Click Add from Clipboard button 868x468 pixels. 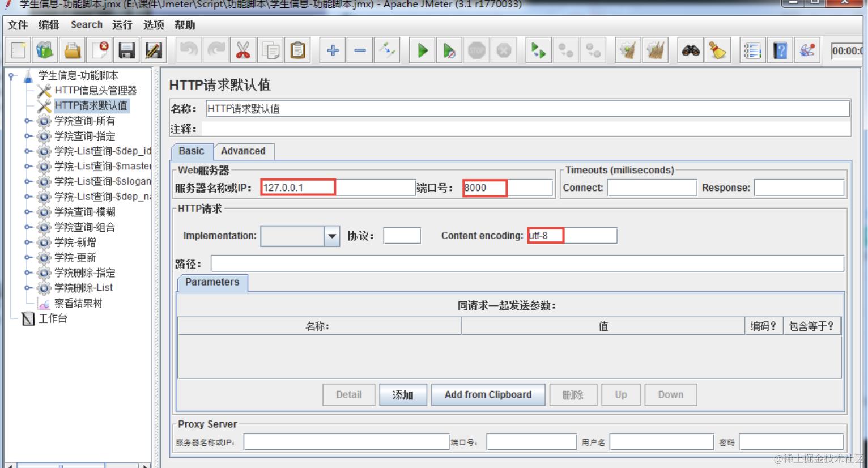pyautogui.click(x=488, y=395)
